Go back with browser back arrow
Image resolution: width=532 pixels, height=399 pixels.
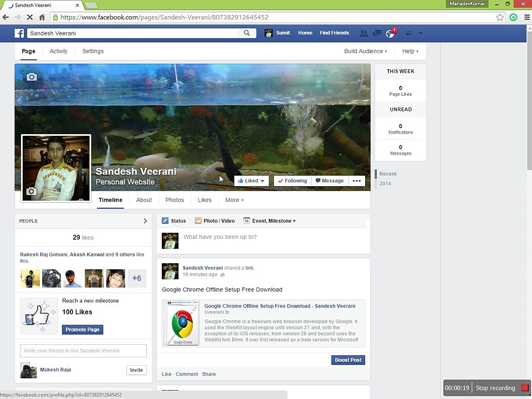(6, 17)
